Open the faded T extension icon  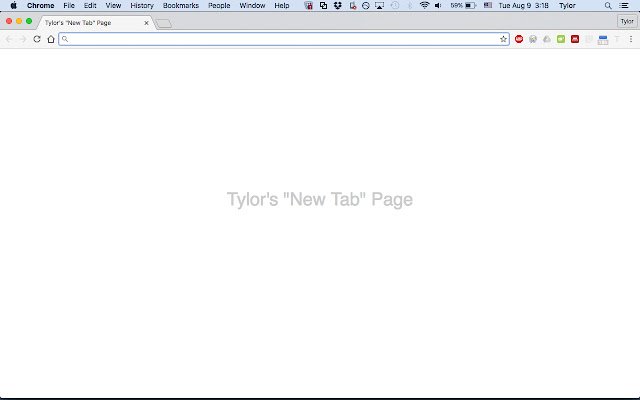[617, 39]
